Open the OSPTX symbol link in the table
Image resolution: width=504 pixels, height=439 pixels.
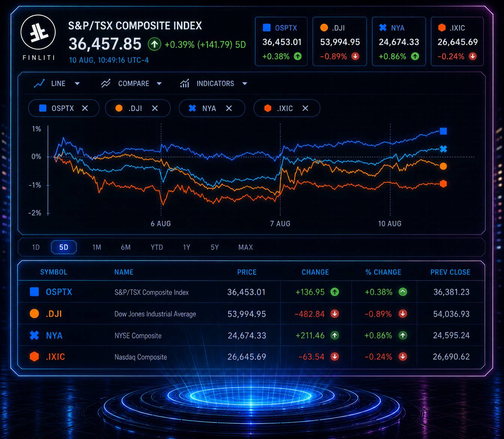click(x=59, y=292)
